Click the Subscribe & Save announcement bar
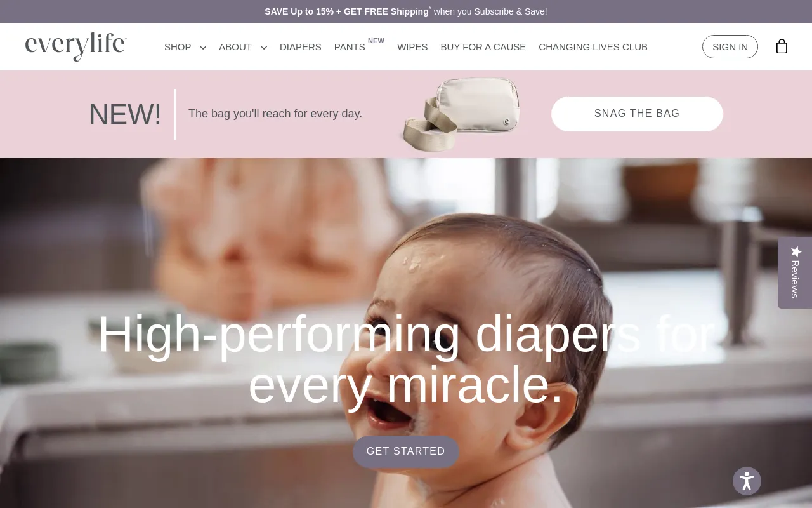The image size is (812, 508). click(406, 11)
